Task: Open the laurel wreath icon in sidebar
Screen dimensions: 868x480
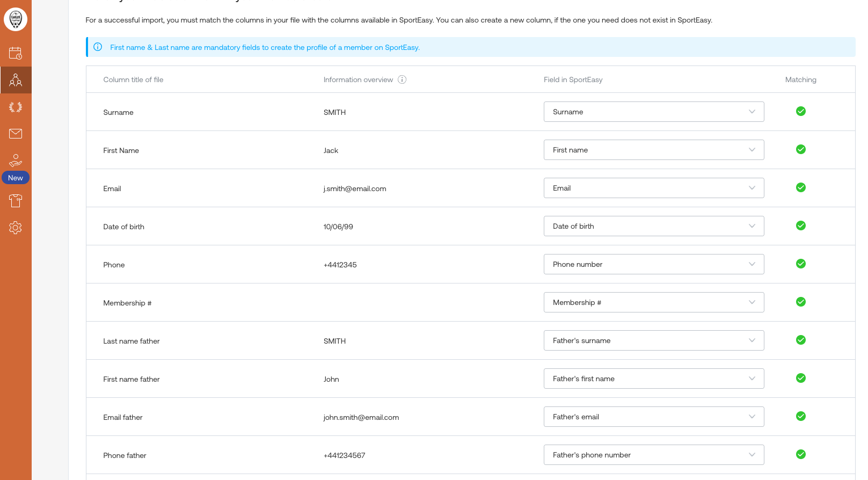Action: (16, 107)
